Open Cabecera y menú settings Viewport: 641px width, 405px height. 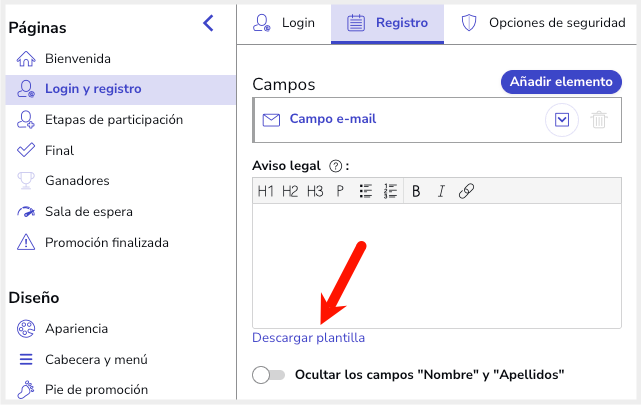(96, 359)
